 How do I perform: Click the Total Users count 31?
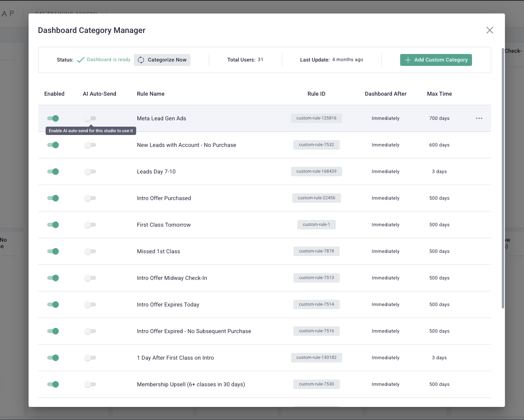[260, 60]
